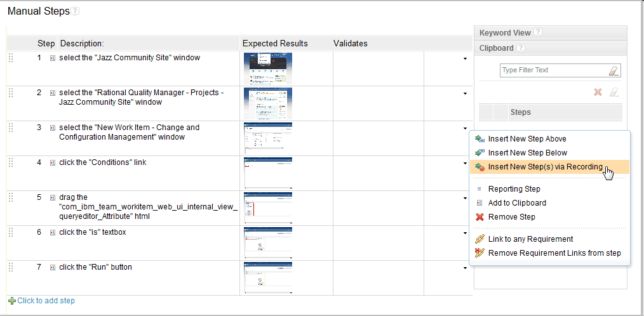Screen dimensions: 644x316
Task: Select Add to Clipboard menu entry
Action: [x=549, y=202]
